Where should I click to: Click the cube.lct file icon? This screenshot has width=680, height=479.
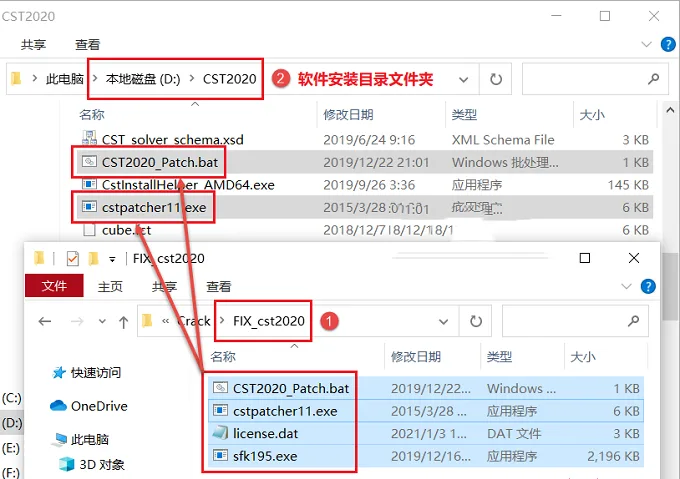[x=89, y=229]
